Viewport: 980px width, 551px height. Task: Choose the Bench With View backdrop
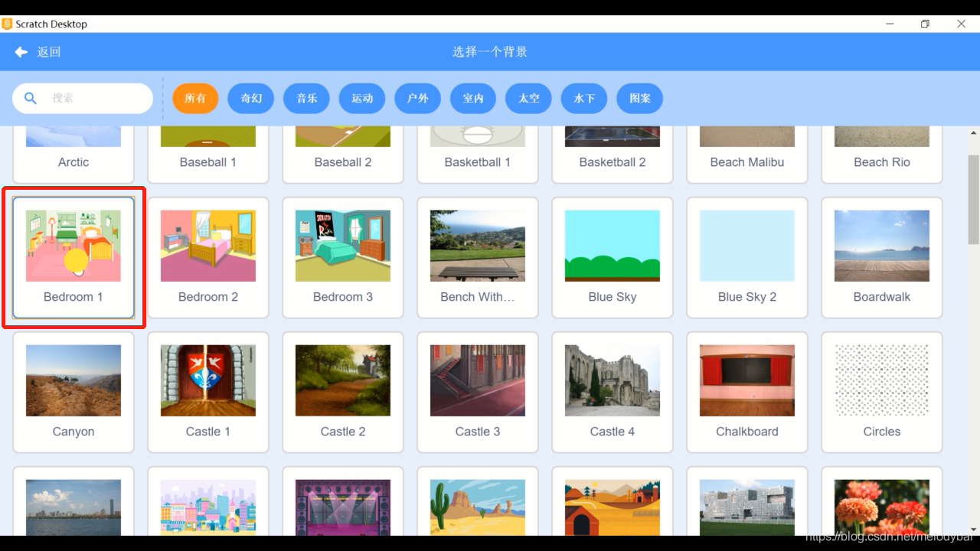[478, 258]
